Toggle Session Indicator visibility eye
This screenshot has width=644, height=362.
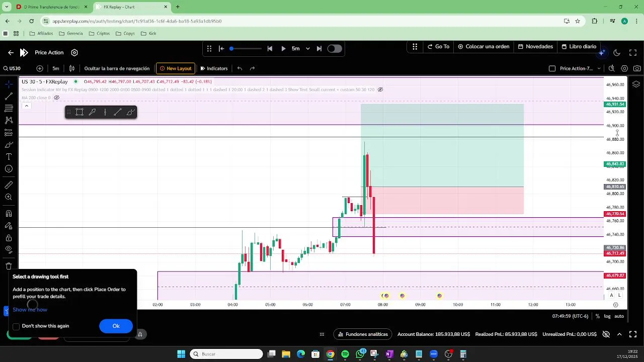pos(380,89)
